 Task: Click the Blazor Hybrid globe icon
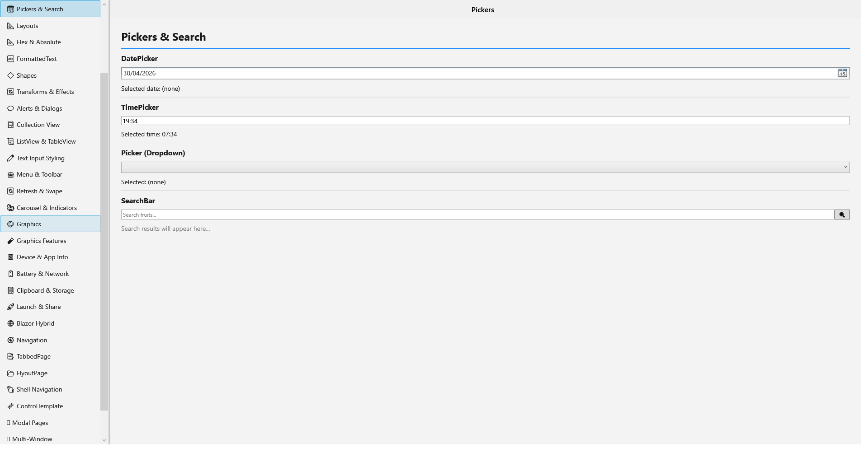(x=10, y=323)
